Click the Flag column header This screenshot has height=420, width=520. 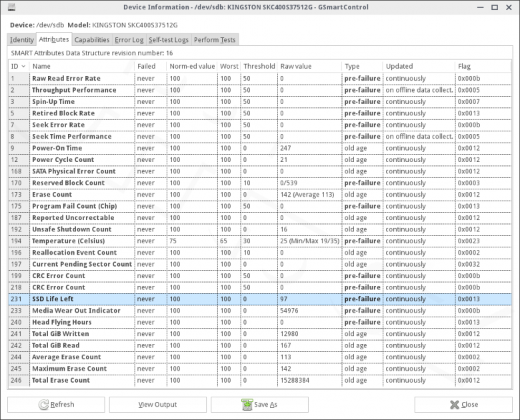pyautogui.click(x=464, y=67)
